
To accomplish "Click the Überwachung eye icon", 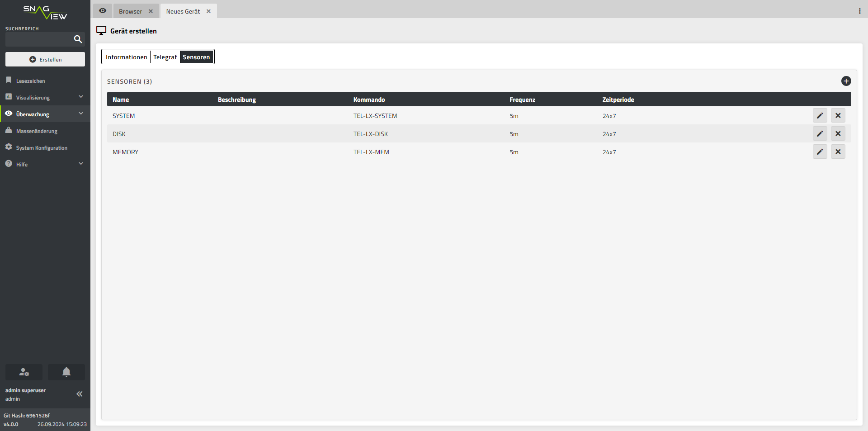I will (9, 114).
